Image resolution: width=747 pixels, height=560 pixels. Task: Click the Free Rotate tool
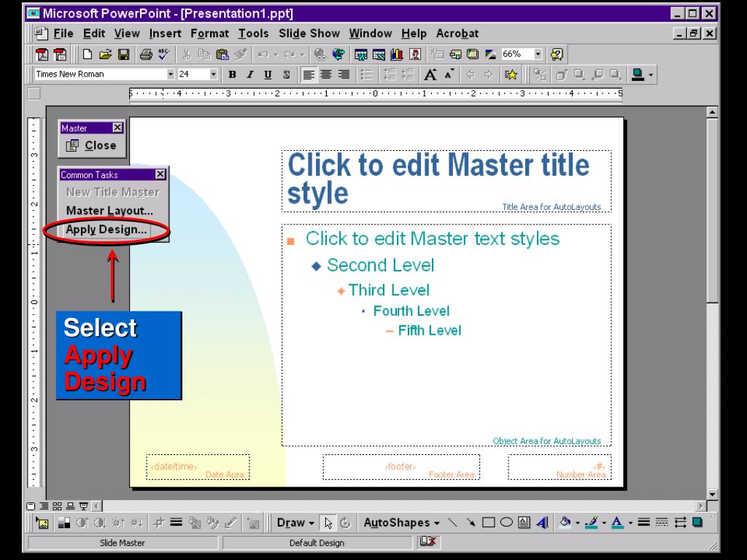click(345, 523)
